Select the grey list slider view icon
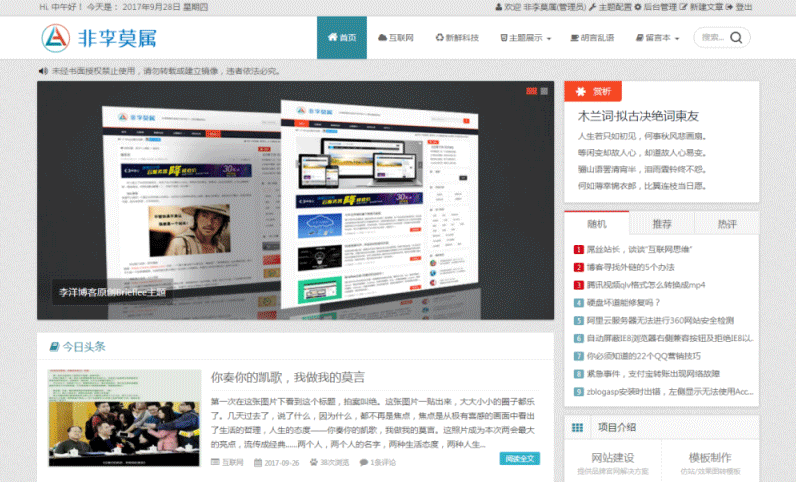The image size is (796, 482). (x=544, y=91)
